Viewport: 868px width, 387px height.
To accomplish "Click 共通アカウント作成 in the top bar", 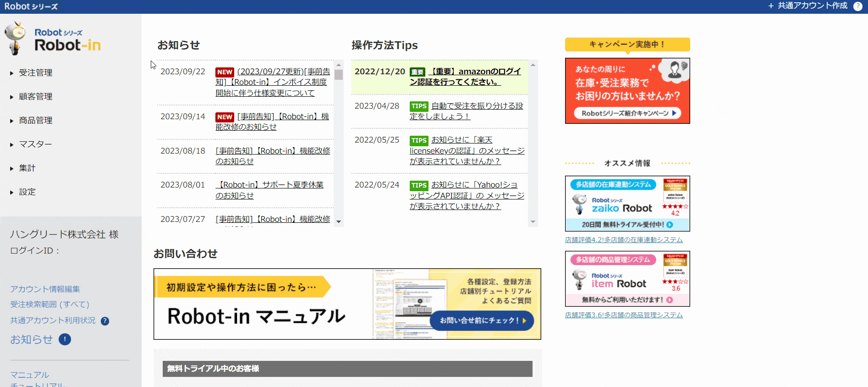I will click(808, 6).
